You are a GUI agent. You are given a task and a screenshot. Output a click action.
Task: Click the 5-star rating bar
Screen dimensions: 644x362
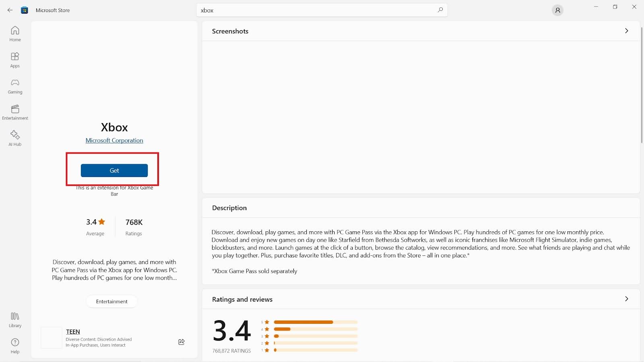(316, 322)
